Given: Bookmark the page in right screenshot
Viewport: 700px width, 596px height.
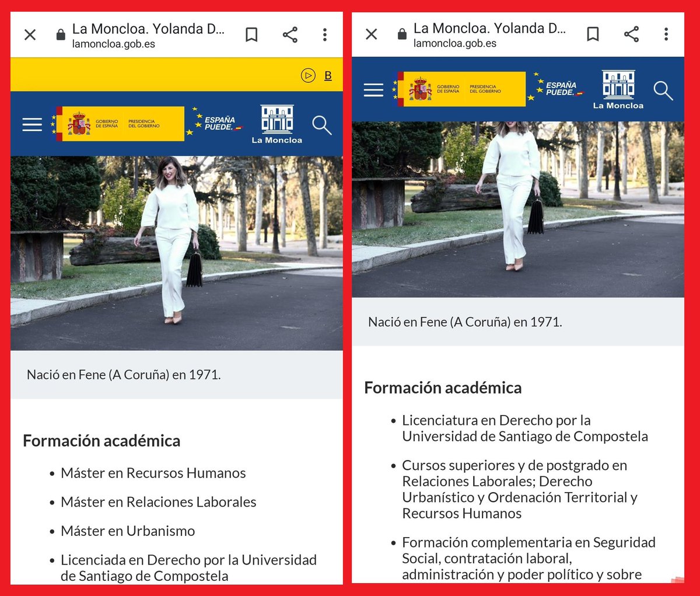Looking at the screenshot, I should (593, 34).
